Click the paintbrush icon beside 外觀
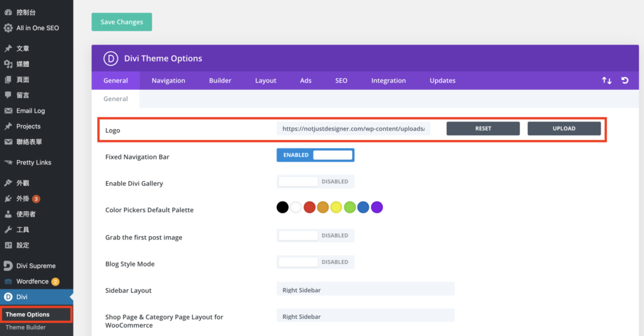Image resolution: width=644 pixels, height=336 pixels. (8, 183)
